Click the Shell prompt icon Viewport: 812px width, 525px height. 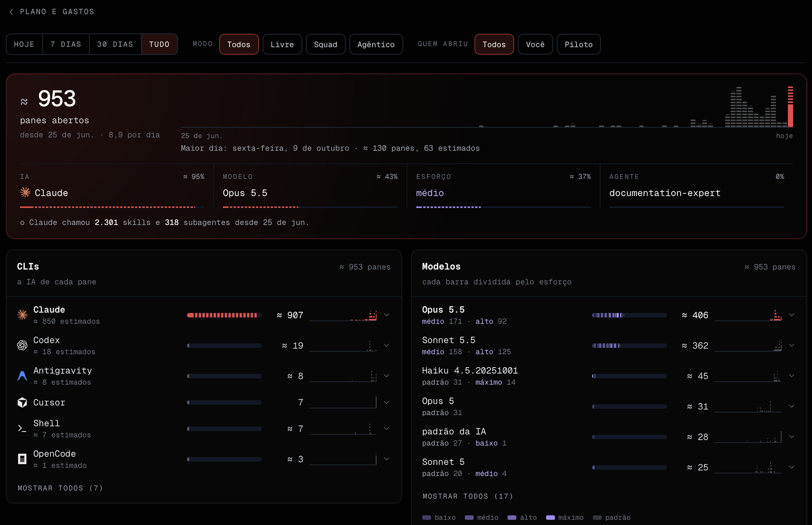coord(22,429)
